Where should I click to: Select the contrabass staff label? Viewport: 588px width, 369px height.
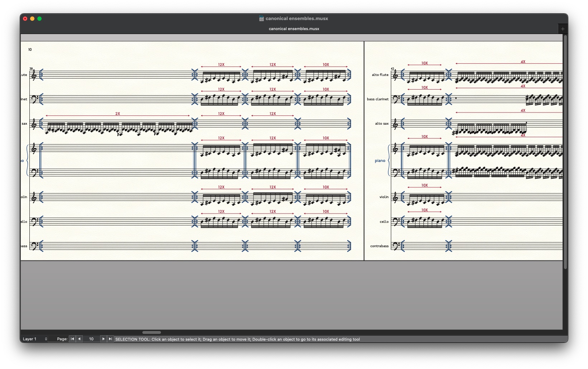pyautogui.click(x=379, y=246)
